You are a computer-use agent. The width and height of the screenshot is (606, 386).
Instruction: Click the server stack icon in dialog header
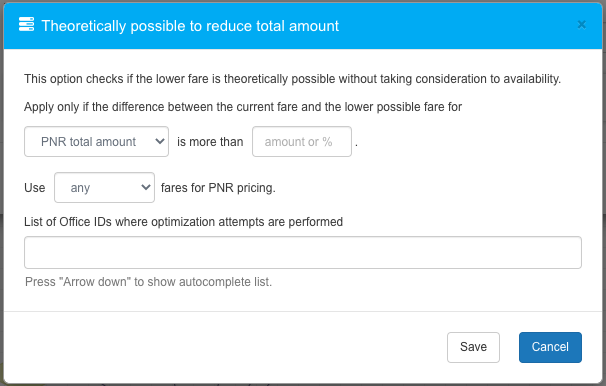pos(26,24)
